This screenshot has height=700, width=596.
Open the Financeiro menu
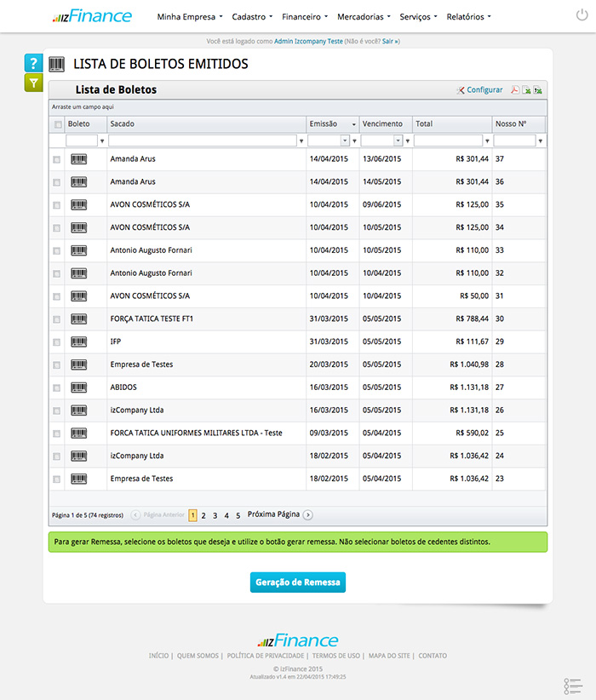tap(305, 16)
